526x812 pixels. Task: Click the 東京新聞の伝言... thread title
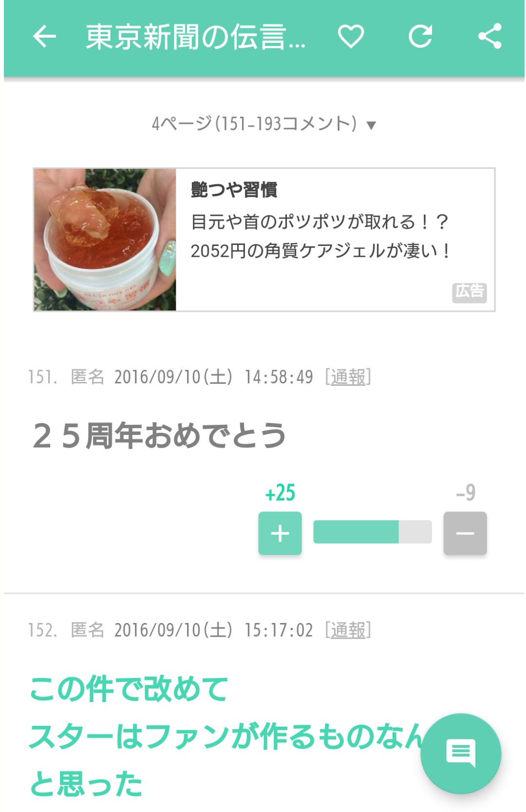tap(196, 37)
